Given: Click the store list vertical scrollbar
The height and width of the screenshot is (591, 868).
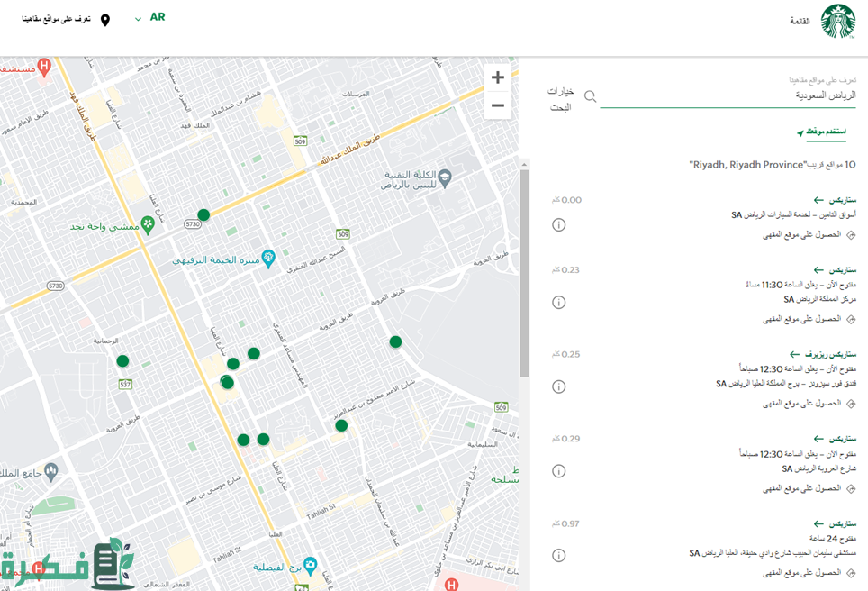Looking at the screenshot, I should tap(524, 270).
